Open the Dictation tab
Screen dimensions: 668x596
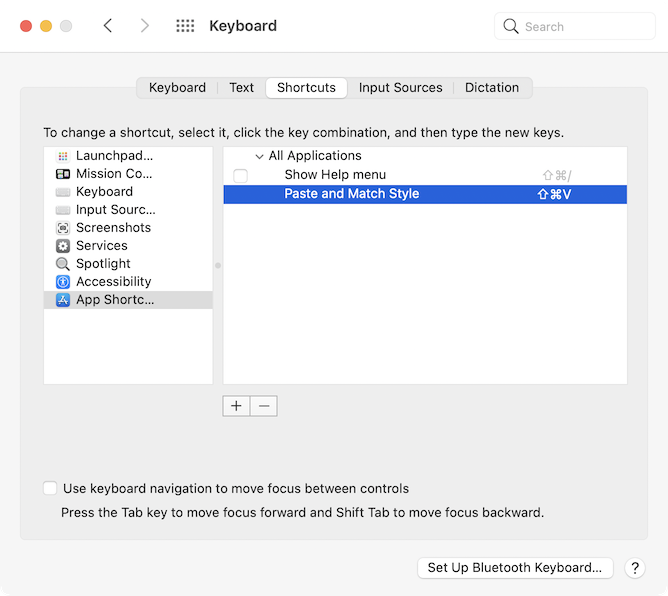click(x=491, y=88)
